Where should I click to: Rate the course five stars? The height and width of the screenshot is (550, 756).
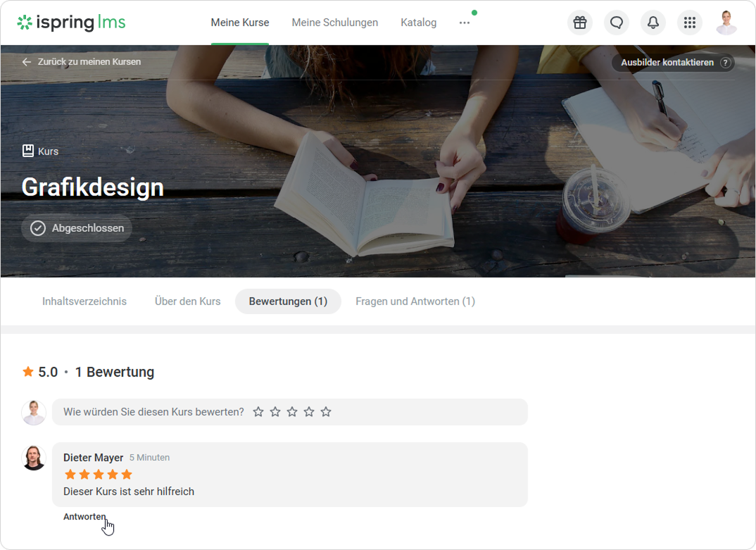326,412
